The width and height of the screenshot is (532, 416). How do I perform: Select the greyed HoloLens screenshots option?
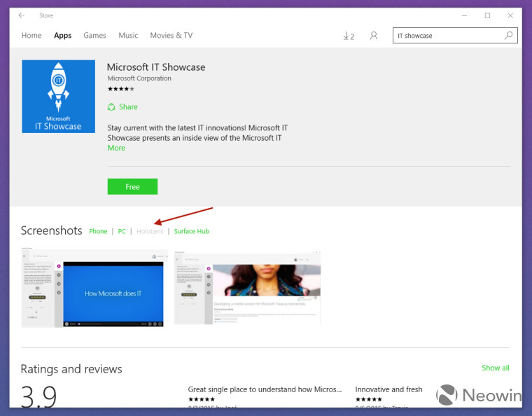pyautogui.click(x=150, y=231)
